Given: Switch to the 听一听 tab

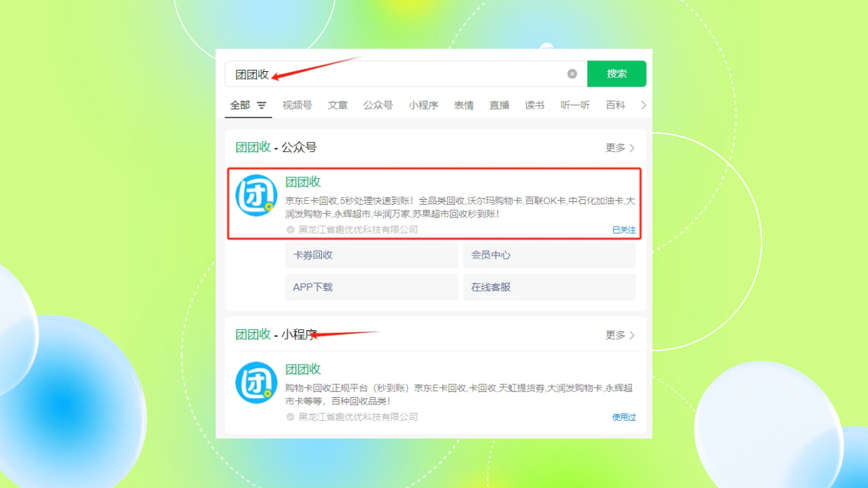Looking at the screenshot, I should (575, 105).
